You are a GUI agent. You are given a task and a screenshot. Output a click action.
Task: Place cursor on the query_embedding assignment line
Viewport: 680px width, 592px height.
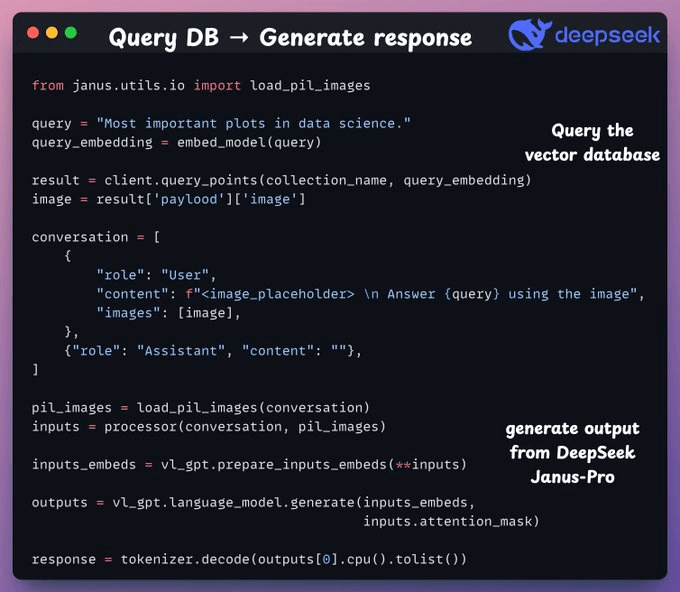[176, 142]
